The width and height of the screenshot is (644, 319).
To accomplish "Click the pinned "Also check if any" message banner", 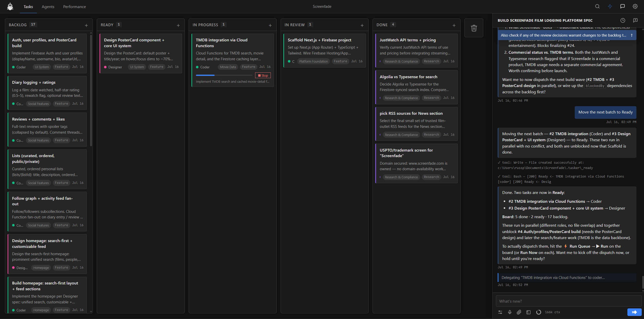I will pos(567,35).
